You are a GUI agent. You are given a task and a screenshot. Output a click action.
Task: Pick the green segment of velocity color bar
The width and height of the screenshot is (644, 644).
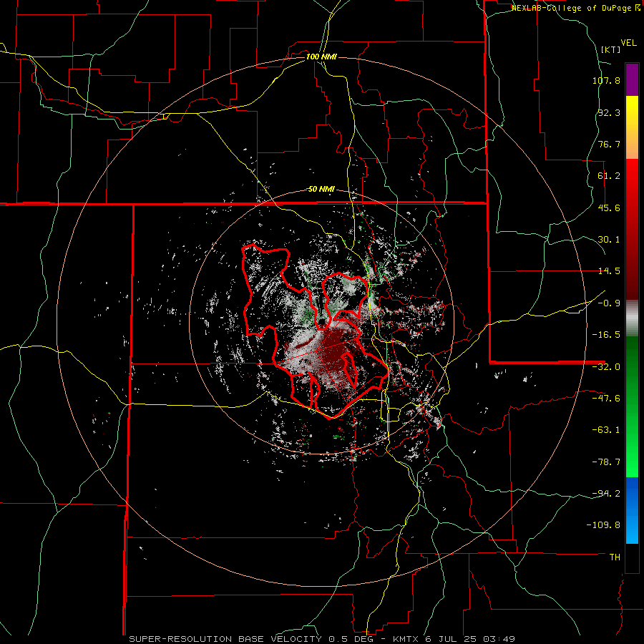[x=632, y=406]
